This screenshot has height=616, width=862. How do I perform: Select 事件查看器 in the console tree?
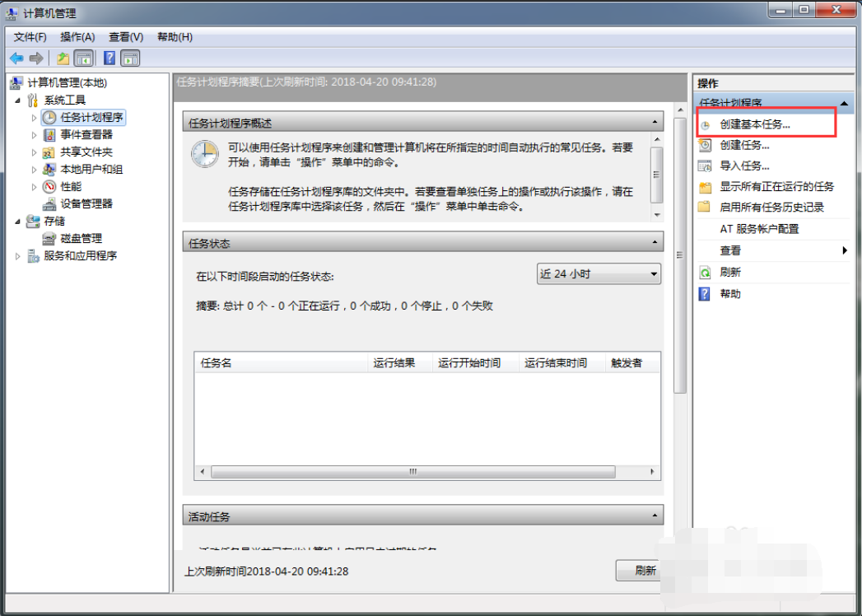tap(86, 134)
